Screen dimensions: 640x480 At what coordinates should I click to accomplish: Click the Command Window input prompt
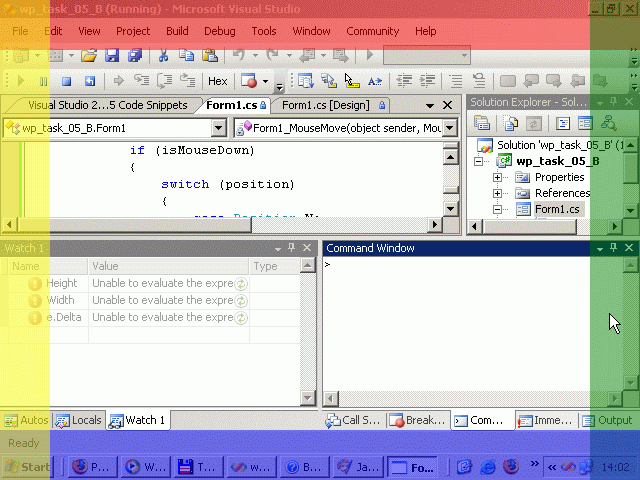pos(327,264)
